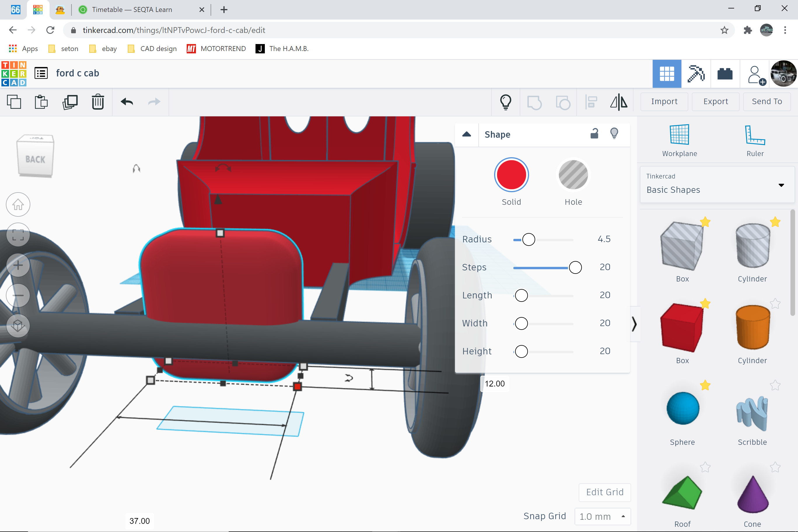The height and width of the screenshot is (532, 798).
Task: Open Apps bookmark shortcut
Action: pyautogui.click(x=23, y=48)
